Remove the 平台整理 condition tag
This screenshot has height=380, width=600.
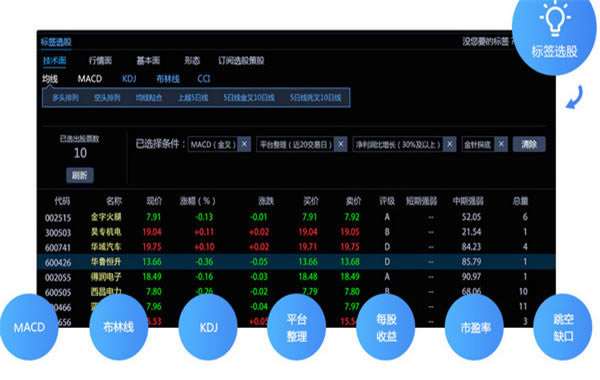[340, 144]
